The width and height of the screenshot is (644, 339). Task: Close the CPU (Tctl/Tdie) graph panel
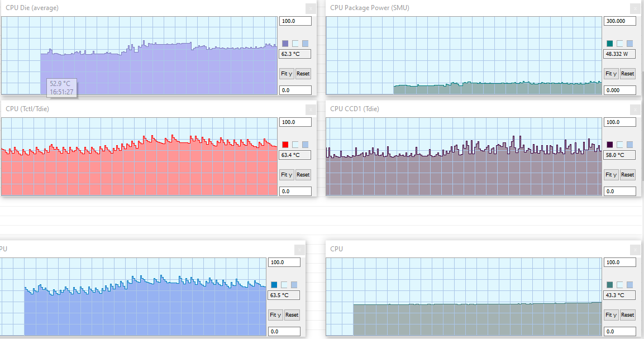coord(311,109)
